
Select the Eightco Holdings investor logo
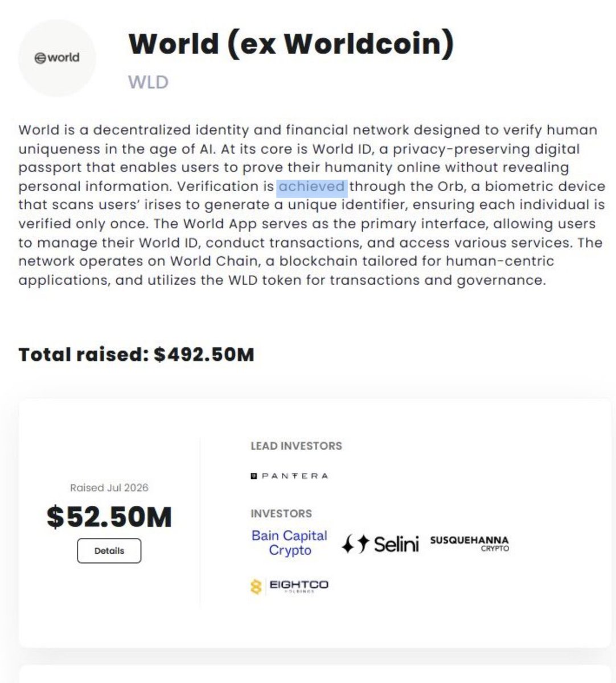pyautogui.click(x=289, y=586)
